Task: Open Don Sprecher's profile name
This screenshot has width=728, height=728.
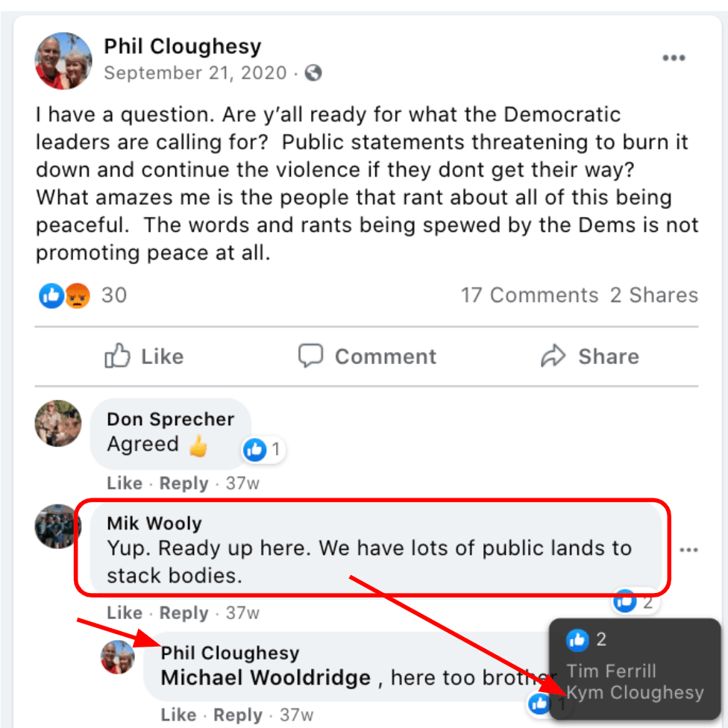Action: 171,419
